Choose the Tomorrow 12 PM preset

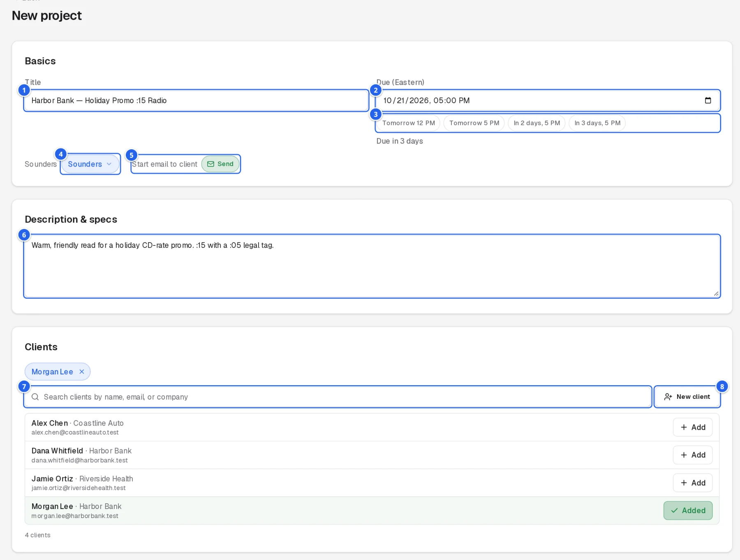click(x=408, y=123)
